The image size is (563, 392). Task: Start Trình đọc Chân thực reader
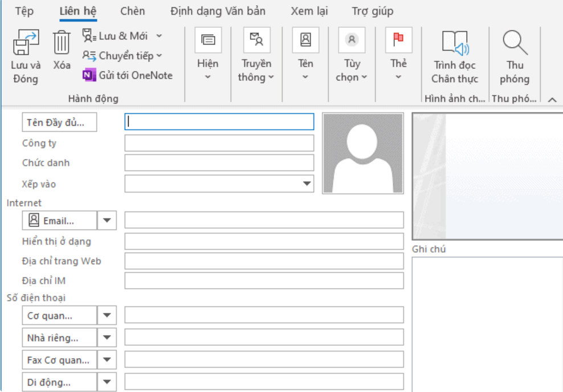pyautogui.click(x=455, y=58)
